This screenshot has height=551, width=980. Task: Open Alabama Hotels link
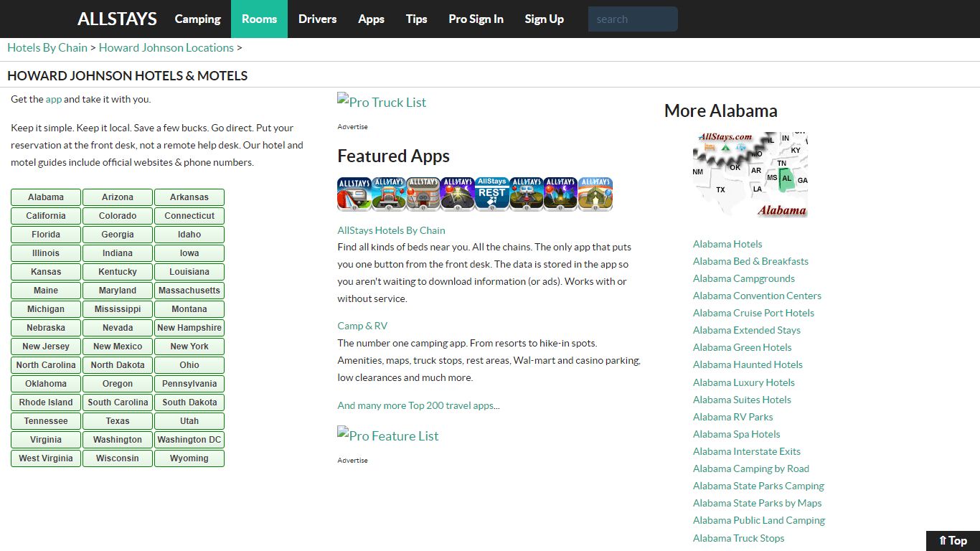(727, 244)
